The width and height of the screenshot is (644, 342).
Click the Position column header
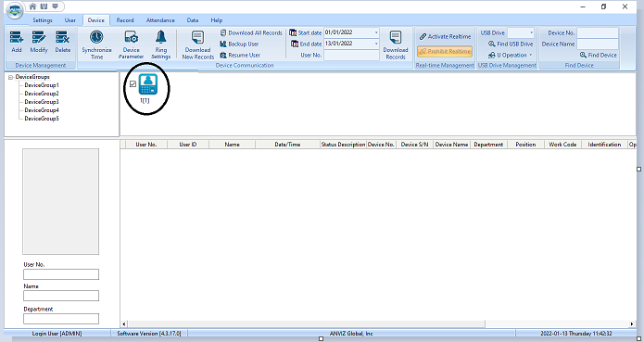pyautogui.click(x=525, y=145)
